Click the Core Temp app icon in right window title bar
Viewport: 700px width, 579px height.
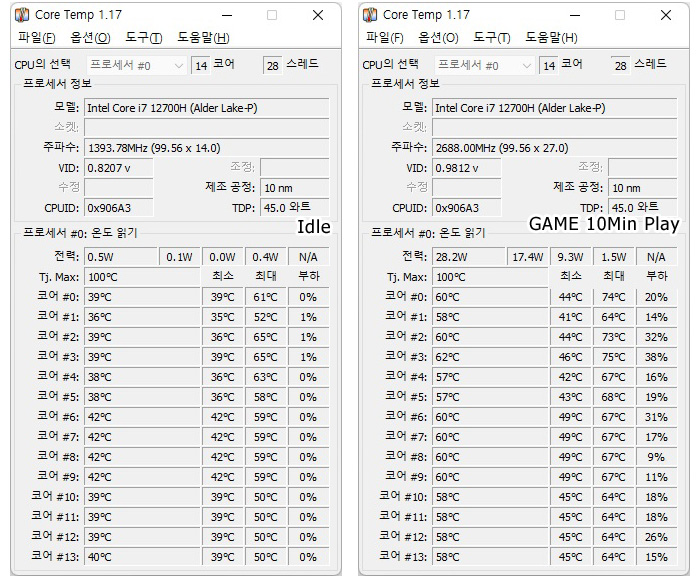coord(370,15)
